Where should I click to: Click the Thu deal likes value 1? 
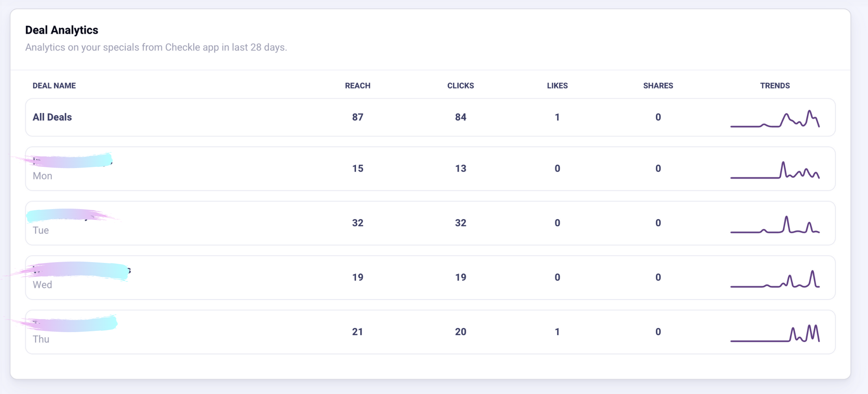click(557, 332)
